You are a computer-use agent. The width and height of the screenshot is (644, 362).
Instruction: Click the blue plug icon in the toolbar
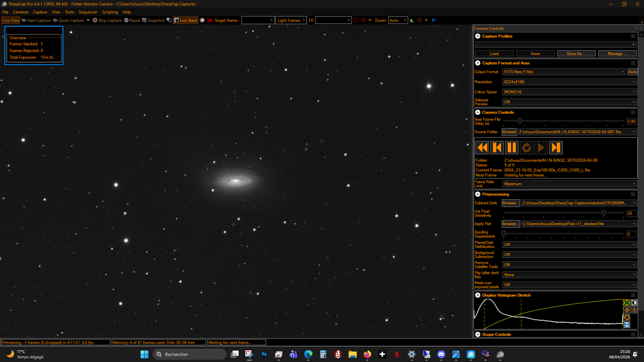tap(434, 20)
